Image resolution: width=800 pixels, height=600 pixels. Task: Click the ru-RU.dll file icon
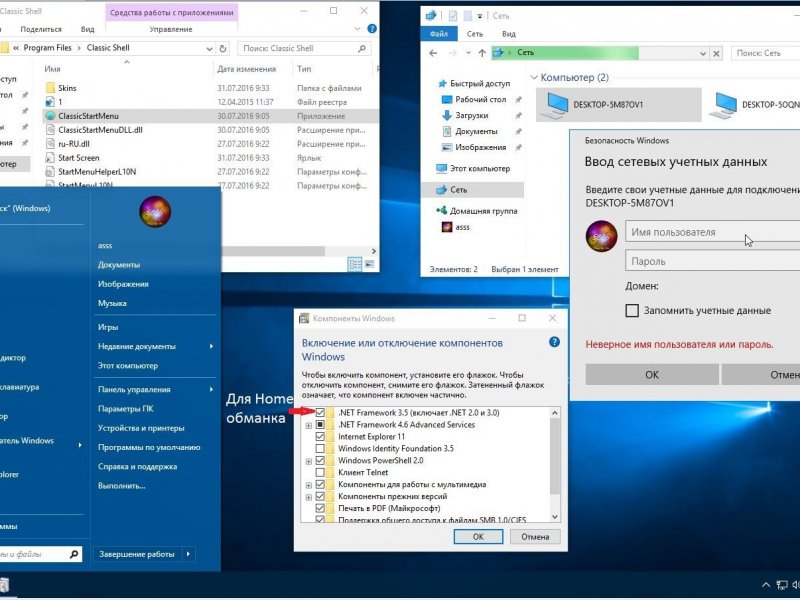pos(50,143)
